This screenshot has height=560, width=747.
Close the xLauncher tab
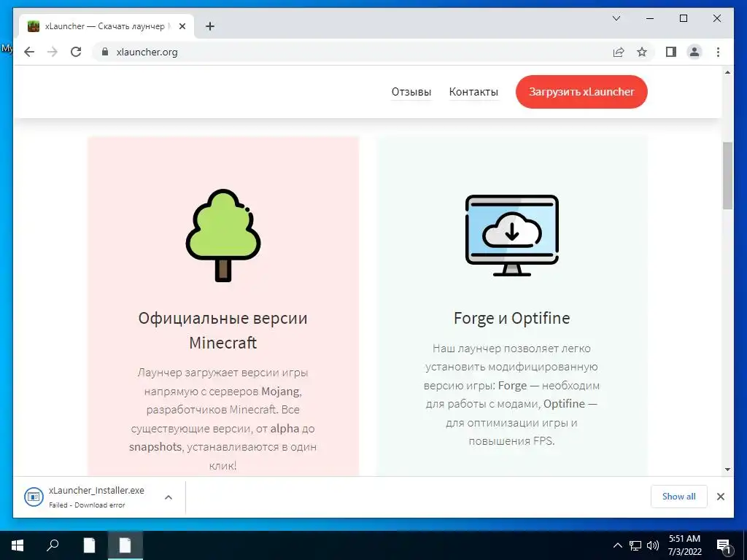click(182, 27)
